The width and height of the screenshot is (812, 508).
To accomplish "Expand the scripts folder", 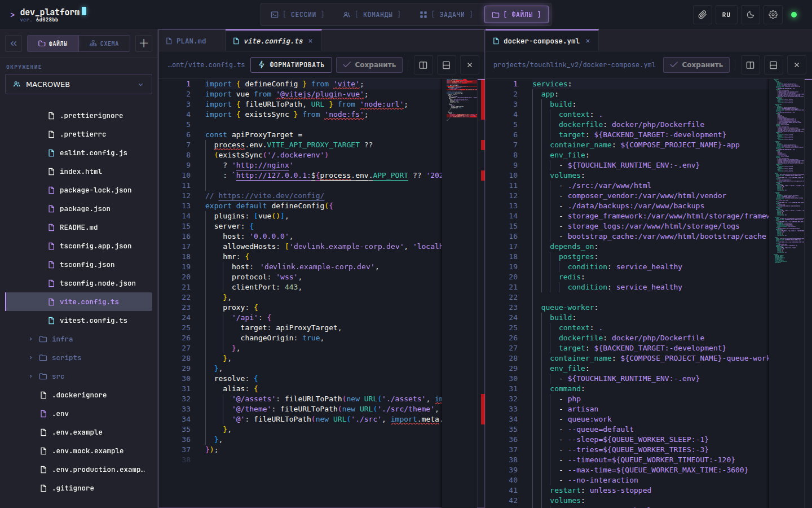I will click(x=79, y=358).
